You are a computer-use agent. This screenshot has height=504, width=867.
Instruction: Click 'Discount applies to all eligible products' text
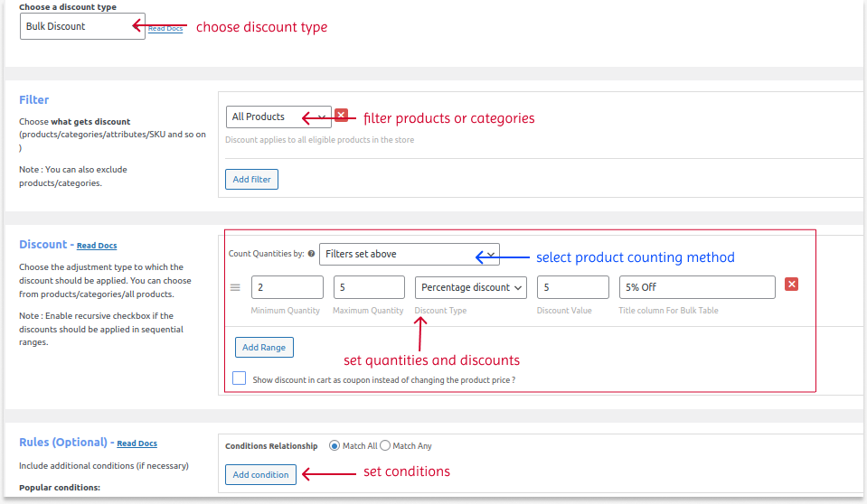click(x=320, y=140)
